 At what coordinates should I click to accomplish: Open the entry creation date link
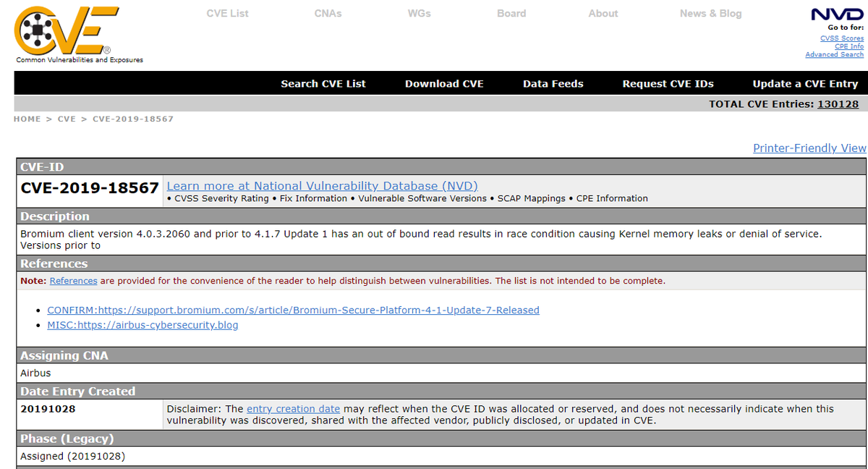pyautogui.click(x=293, y=409)
